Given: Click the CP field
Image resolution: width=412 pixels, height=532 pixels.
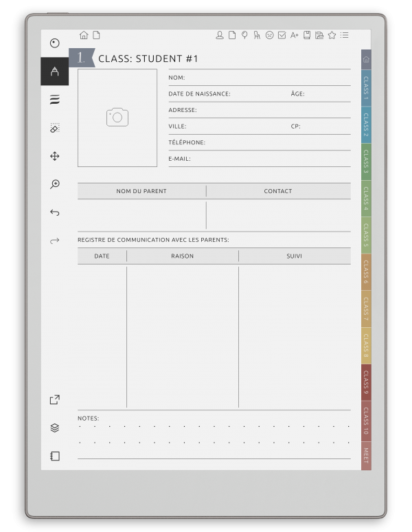Looking at the screenshot, I should (x=321, y=126).
